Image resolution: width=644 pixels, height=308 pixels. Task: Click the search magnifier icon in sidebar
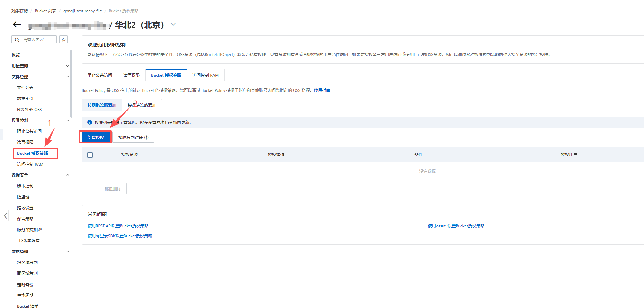[x=17, y=40]
